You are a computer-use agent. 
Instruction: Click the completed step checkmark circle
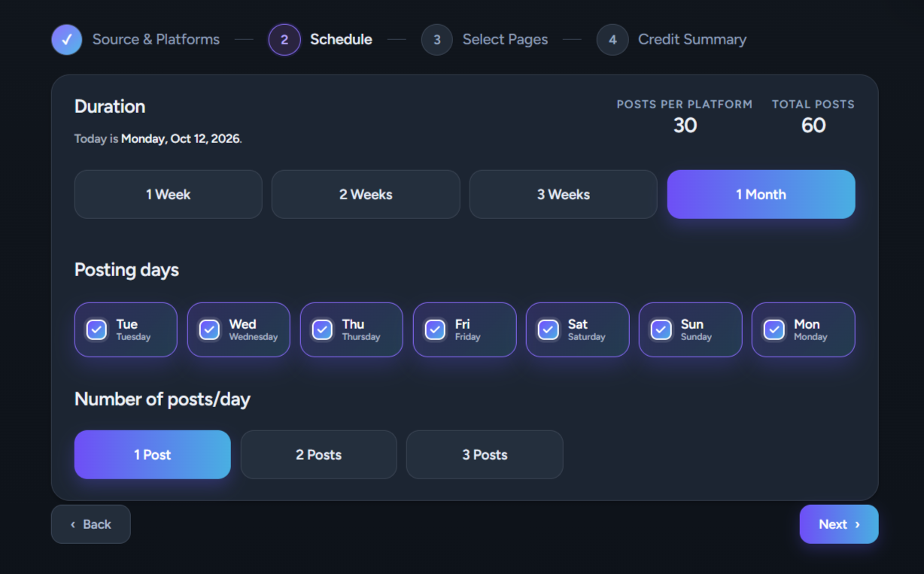point(67,40)
